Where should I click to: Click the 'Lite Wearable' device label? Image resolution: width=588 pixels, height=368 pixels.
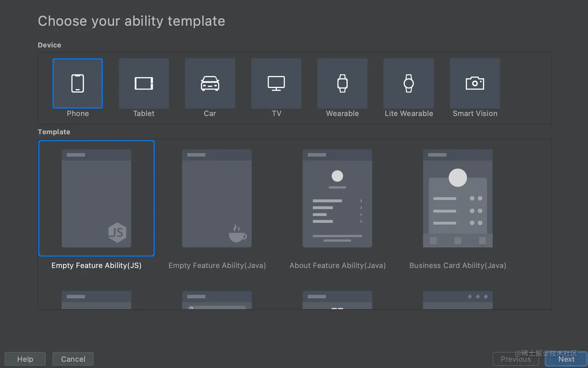point(409,113)
